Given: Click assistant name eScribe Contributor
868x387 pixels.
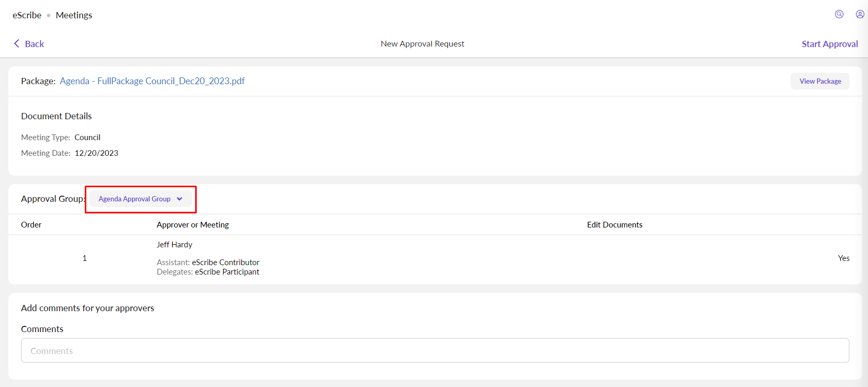Looking at the screenshot, I should tap(226, 263).
